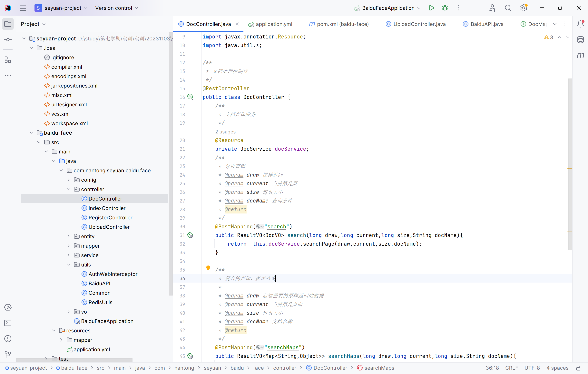Click the yellow lightbulb intention icon
588x374 pixels.
[x=208, y=268]
